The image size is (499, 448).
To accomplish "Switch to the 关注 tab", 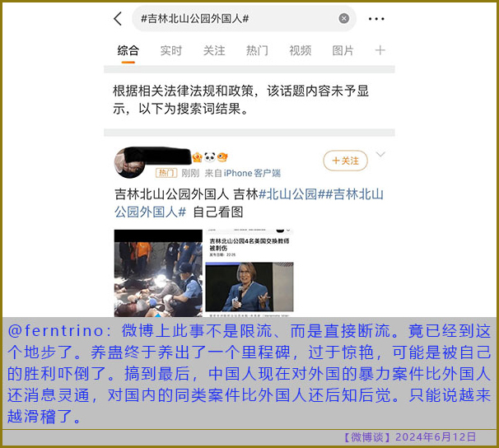I will tap(214, 50).
